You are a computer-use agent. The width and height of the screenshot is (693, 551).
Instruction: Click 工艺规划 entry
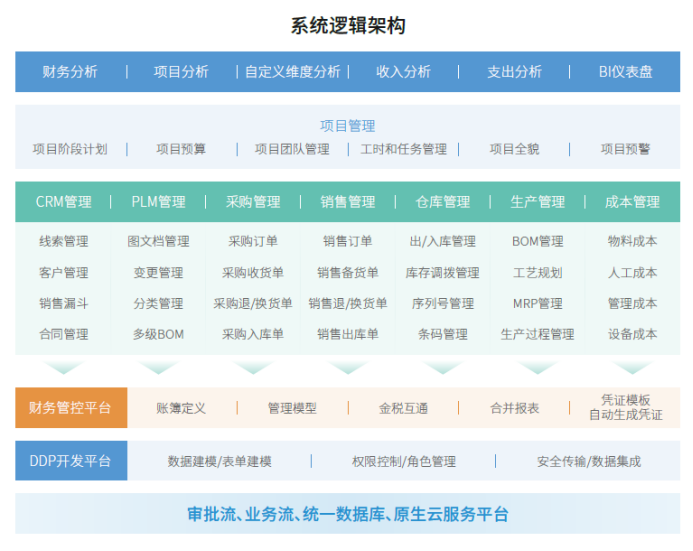click(x=537, y=273)
